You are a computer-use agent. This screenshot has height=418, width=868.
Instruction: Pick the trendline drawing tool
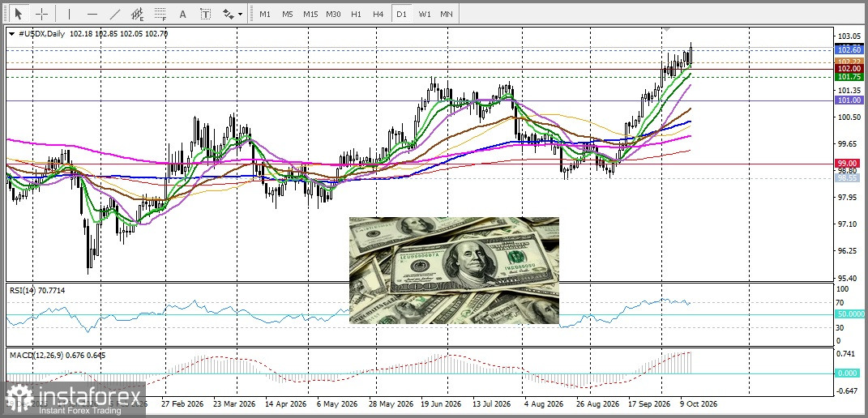(115, 14)
